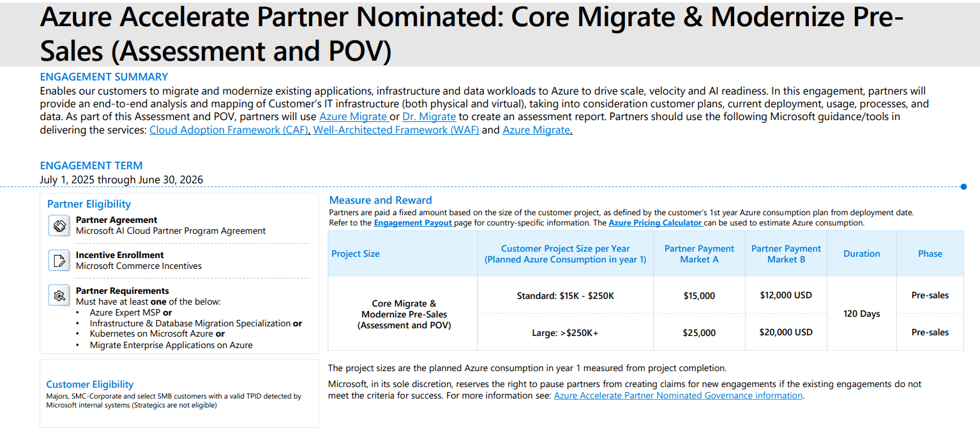The image size is (980, 442).
Task: Click the Partner Agreement handshake icon
Action: pos(59,225)
